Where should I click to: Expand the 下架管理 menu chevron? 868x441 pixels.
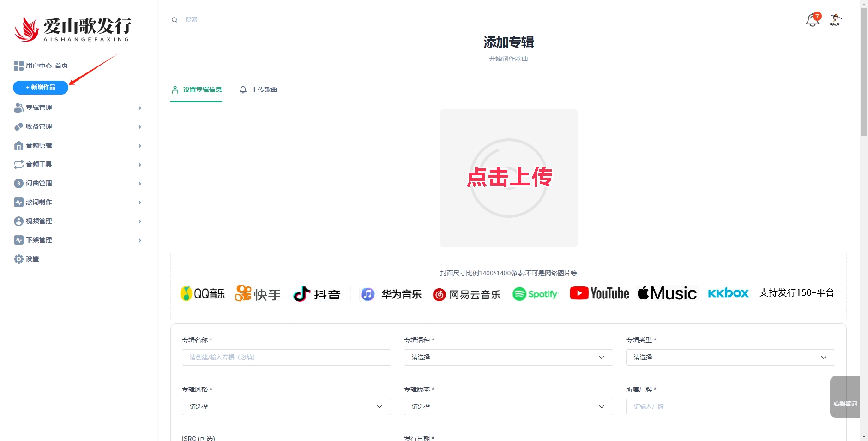click(139, 240)
